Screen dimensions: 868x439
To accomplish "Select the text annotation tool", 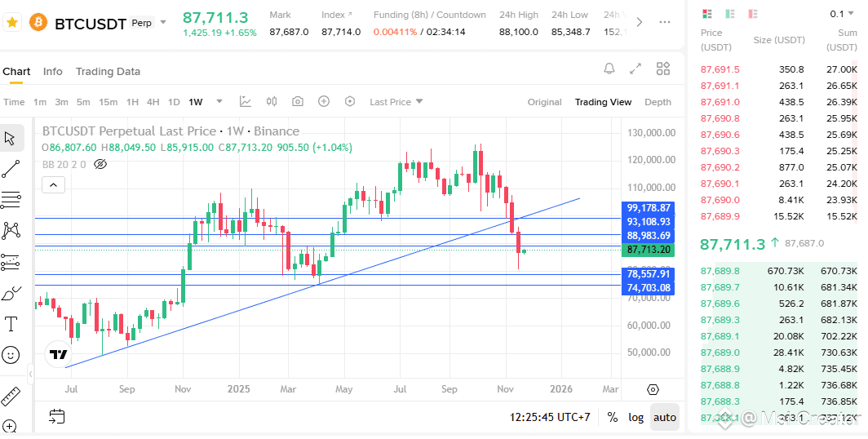I will tap(11, 324).
